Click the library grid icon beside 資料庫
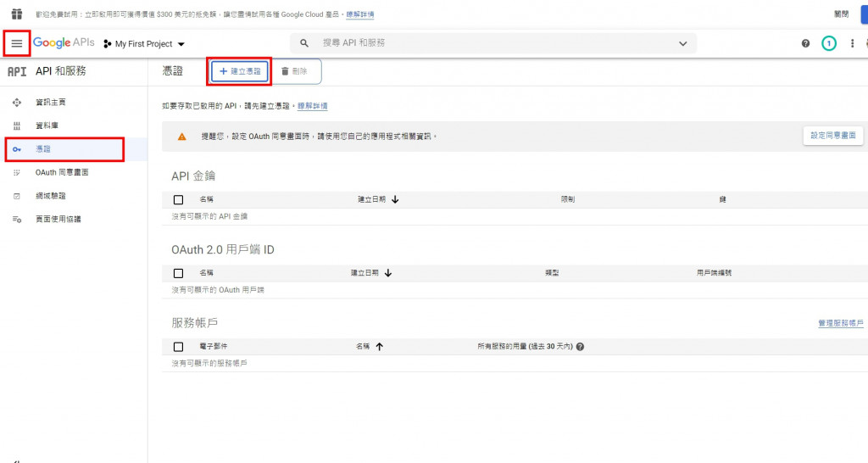The image size is (868, 463). 17,126
